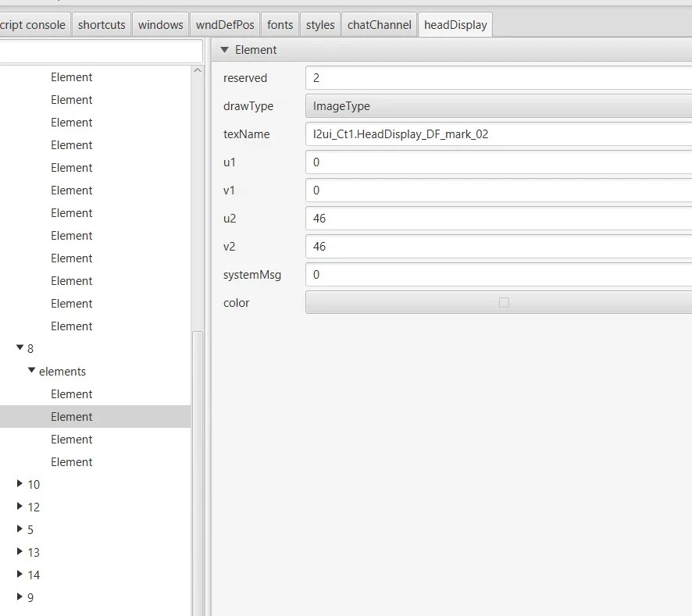Click the elements label in tree
Image resolution: width=692 pixels, height=616 pixels.
click(x=62, y=372)
